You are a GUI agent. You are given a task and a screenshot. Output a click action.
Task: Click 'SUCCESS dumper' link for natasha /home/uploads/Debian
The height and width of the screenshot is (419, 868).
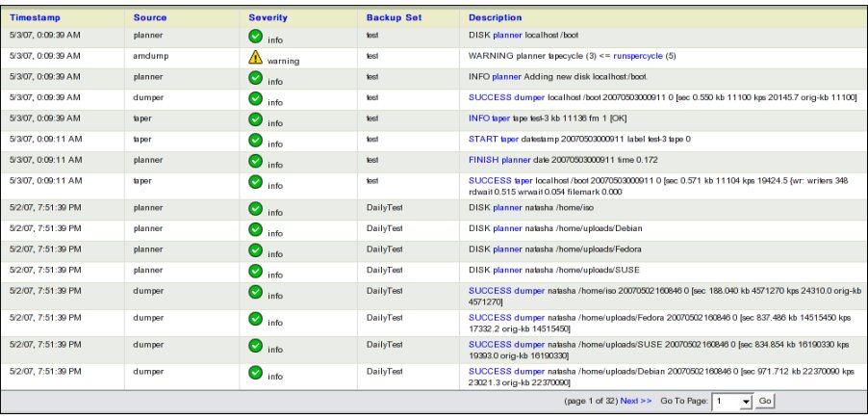click(506, 372)
